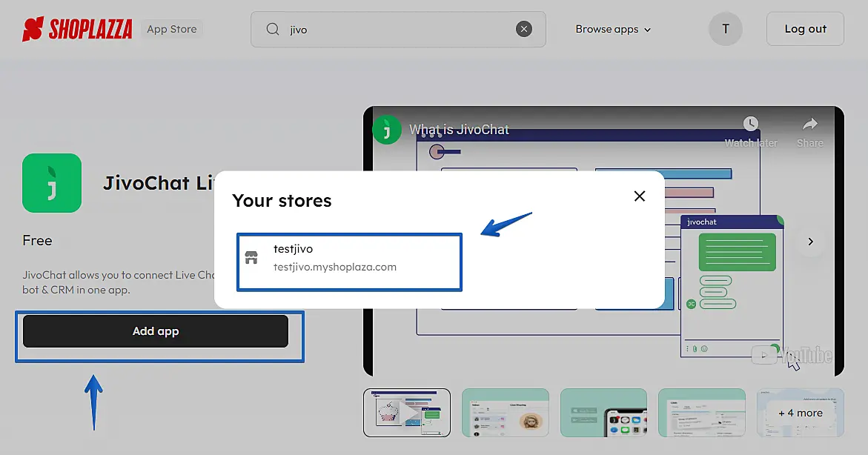
Task: Log out of the account
Action: tap(805, 28)
